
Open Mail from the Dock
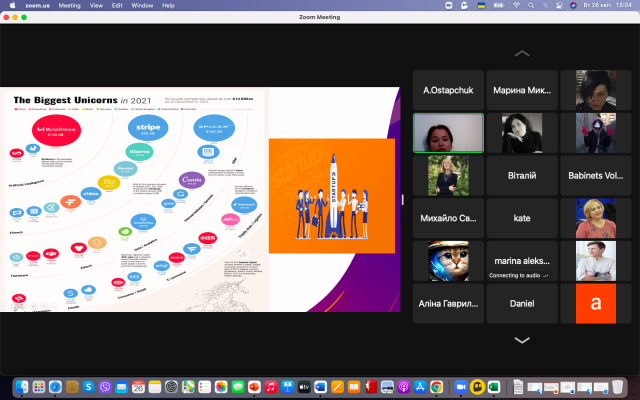(x=122, y=386)
